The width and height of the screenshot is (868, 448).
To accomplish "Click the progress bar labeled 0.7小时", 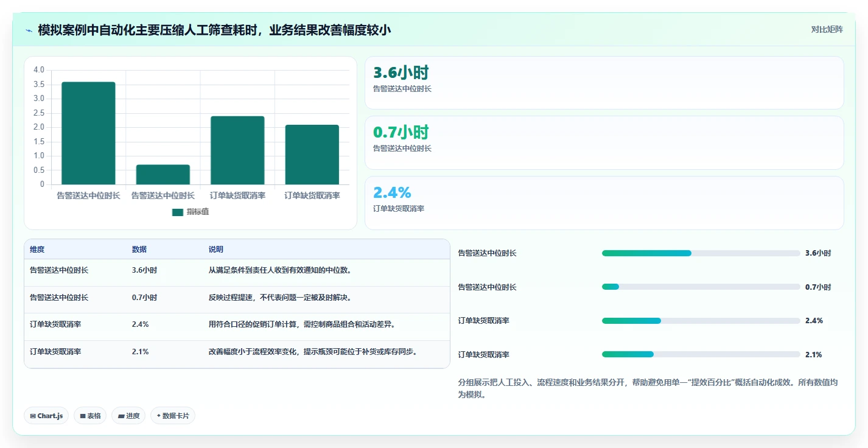I will 701,287.
